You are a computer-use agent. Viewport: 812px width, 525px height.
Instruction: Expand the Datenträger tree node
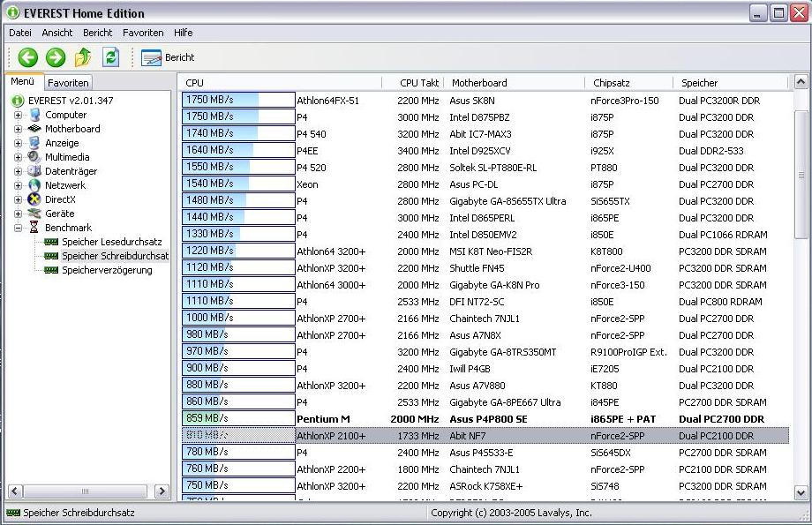click(19, 171)
